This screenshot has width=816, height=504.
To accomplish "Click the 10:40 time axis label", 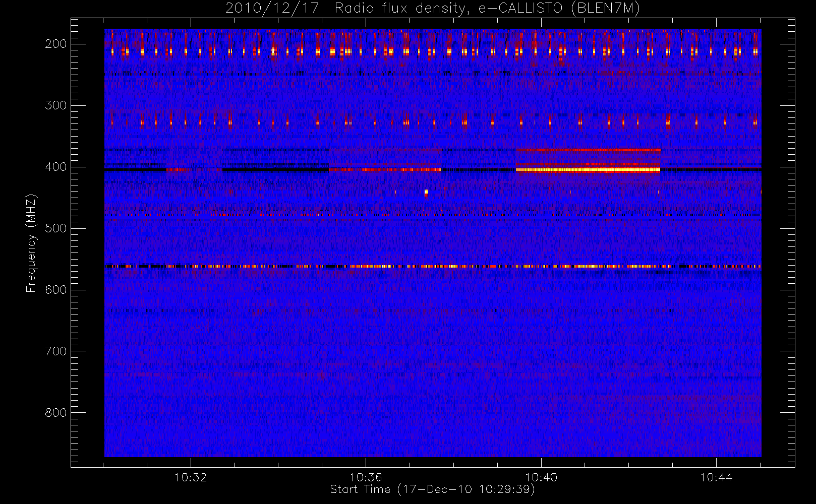I will (x=541, y=477).
